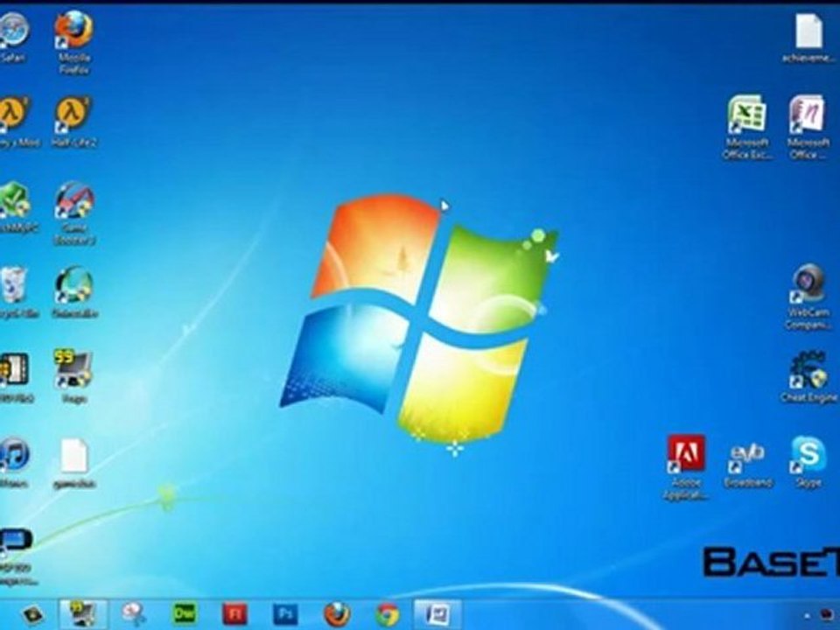840x630 pixels.
Task: Select the PSP desktop shortcut icon
Action: pyautogui.click(x=16, y=556)
